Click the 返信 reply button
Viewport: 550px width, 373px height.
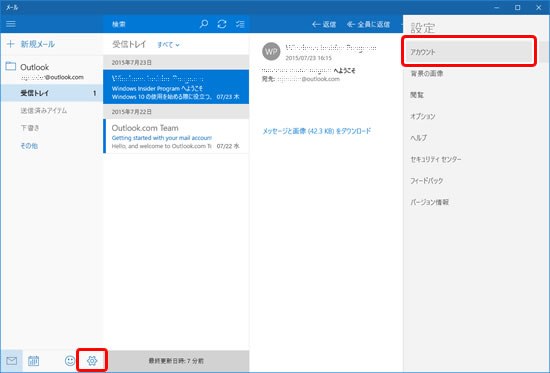324,24
